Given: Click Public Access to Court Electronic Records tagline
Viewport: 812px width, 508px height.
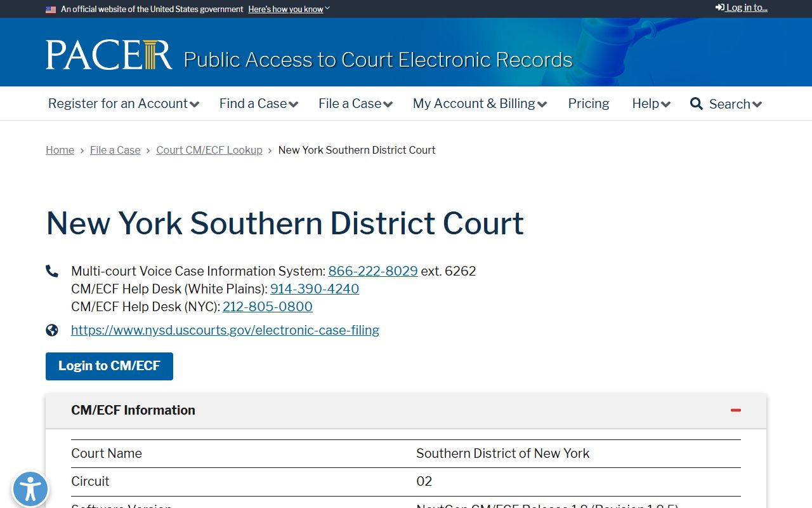Looking at the screenshot, I should 378,60.
